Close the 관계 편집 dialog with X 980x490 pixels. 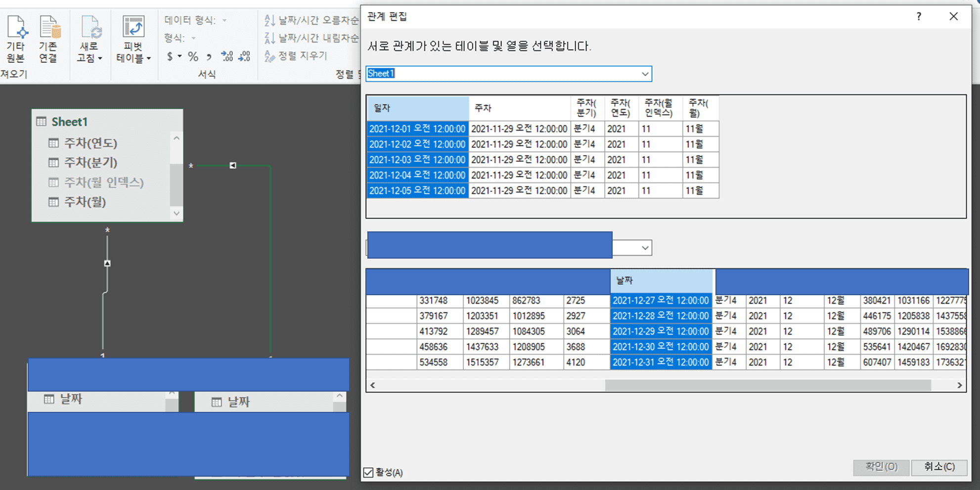coord(953,16)
